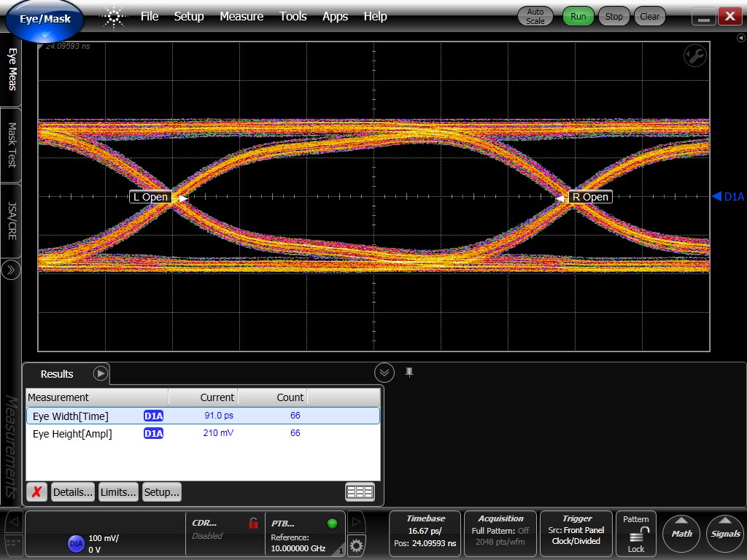Screen dimensions: 747x560
Task: Open the Measure menu
Action: pos(241,16)
